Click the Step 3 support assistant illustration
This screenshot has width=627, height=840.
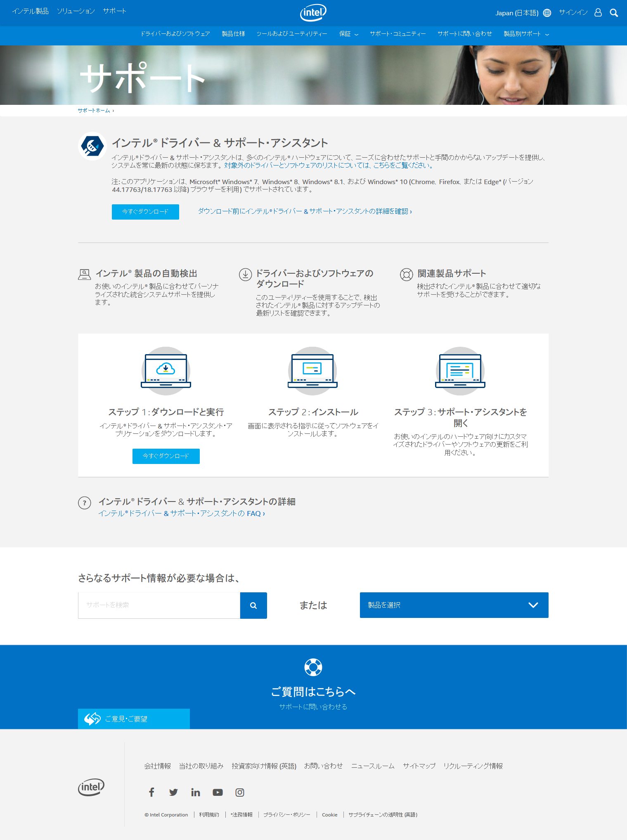coord(460,371)
